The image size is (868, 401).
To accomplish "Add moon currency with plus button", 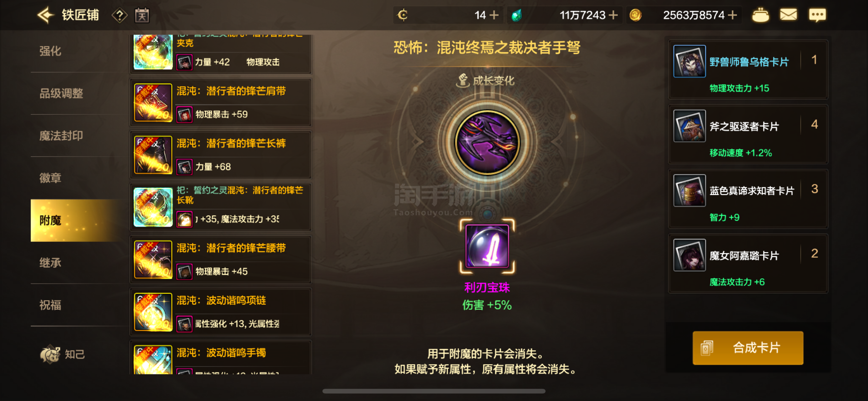I will (x=494, y=15).
